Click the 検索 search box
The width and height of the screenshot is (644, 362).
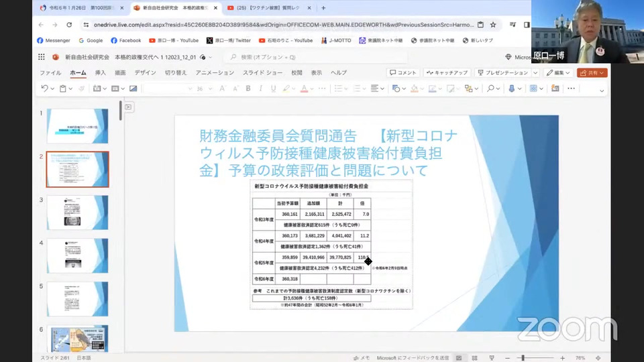point(315,57)
